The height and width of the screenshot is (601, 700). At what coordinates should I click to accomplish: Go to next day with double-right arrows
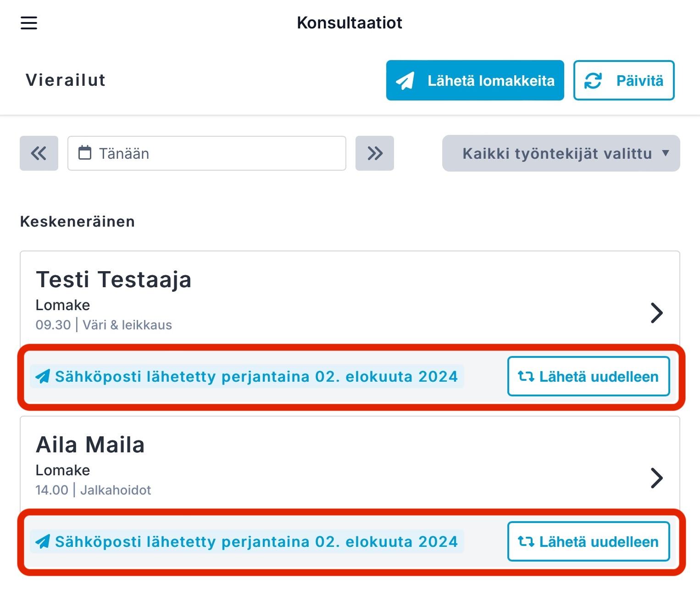pyautogui.click(x=375, y=153)
